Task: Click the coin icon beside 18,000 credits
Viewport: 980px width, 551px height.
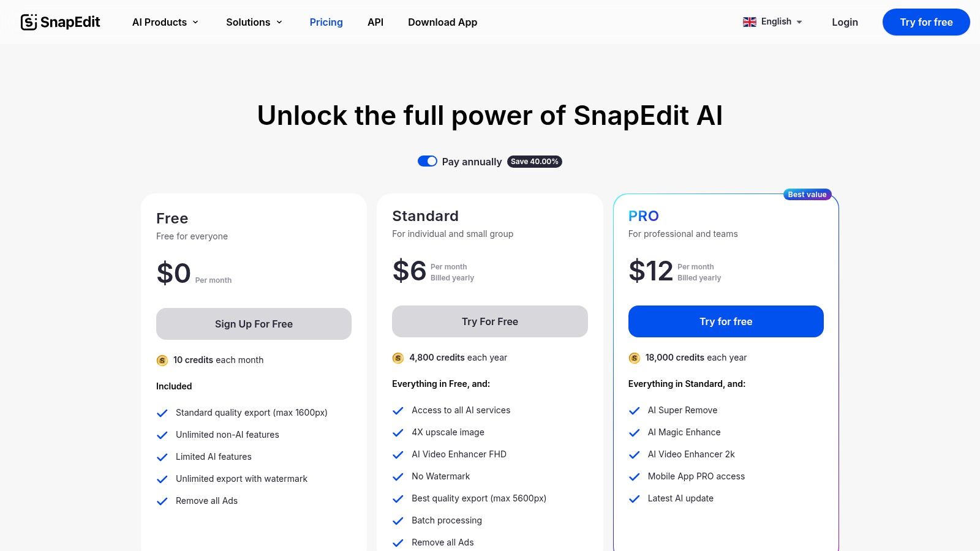Action: pyautogui.click(x=635, y=358)
